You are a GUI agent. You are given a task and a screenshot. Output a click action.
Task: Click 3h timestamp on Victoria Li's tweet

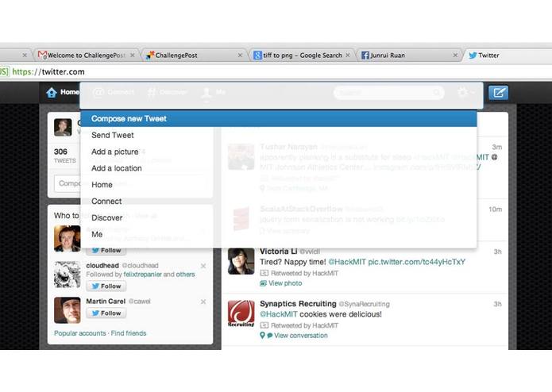click(x=497, y=252)
